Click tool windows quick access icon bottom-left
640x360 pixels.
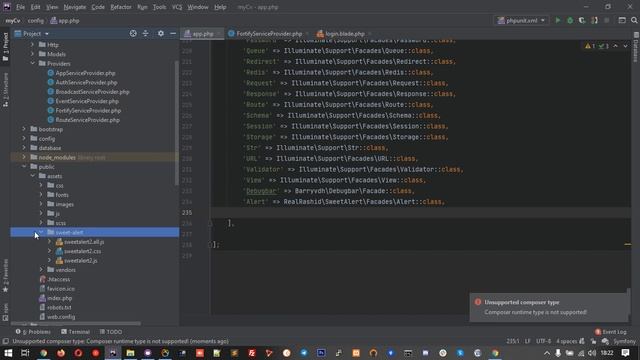[5, 341]
